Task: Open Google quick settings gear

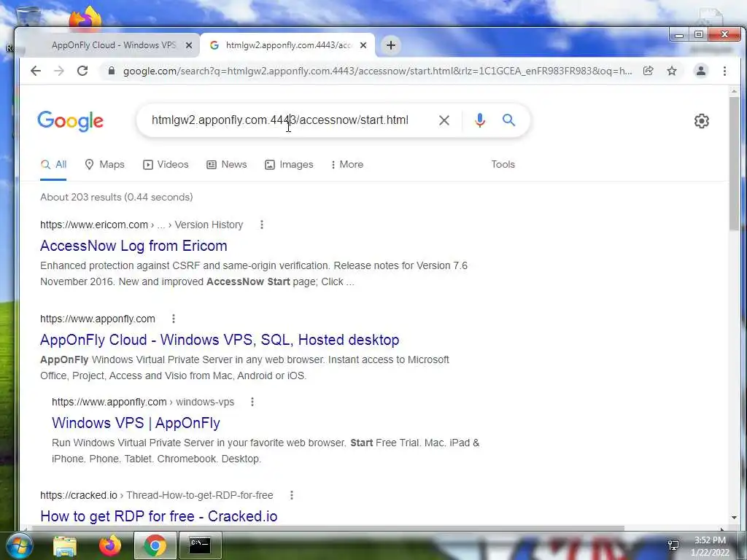Action: (x=701, y=121)
